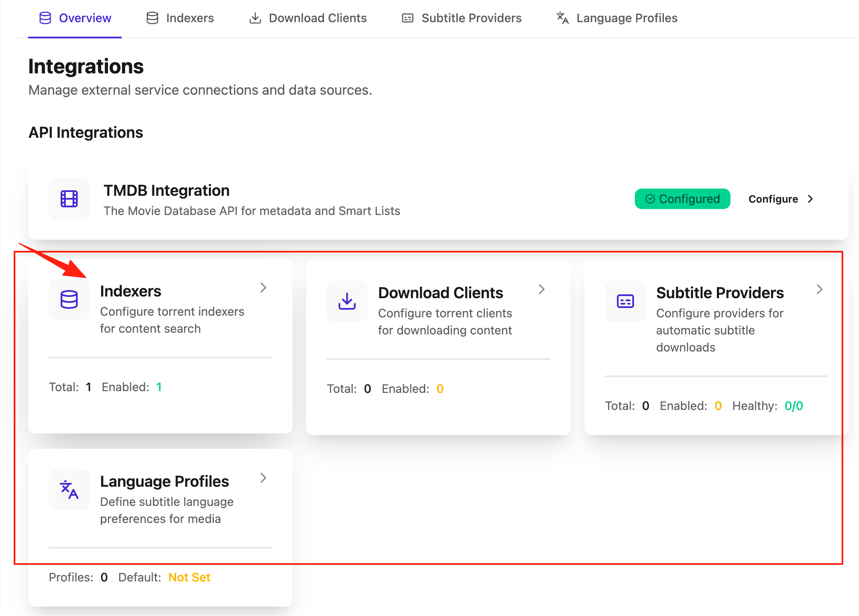The width and height of the screenshot is (859, 616).
Task: Click the Not Set default language value
Action: 189,577
